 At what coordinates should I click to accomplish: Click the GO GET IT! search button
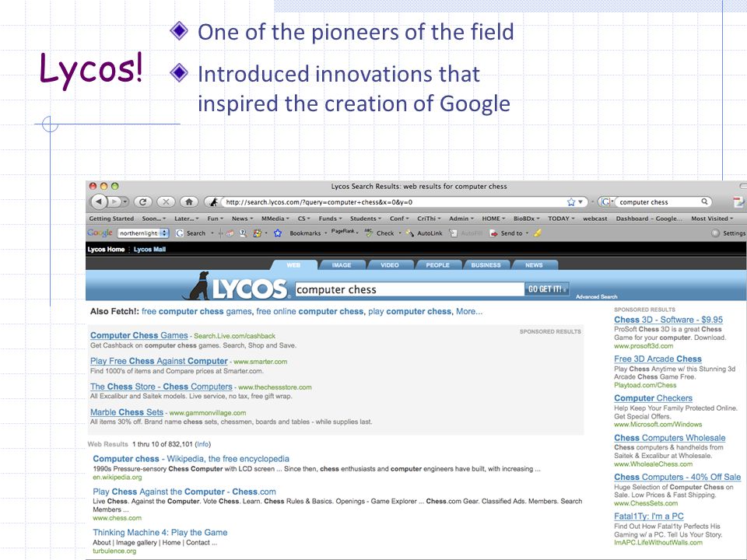(x=546, y=289)
